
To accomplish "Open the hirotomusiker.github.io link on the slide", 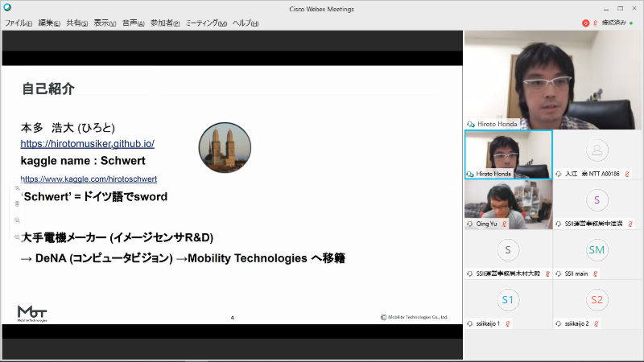I will tap(88, 144).
